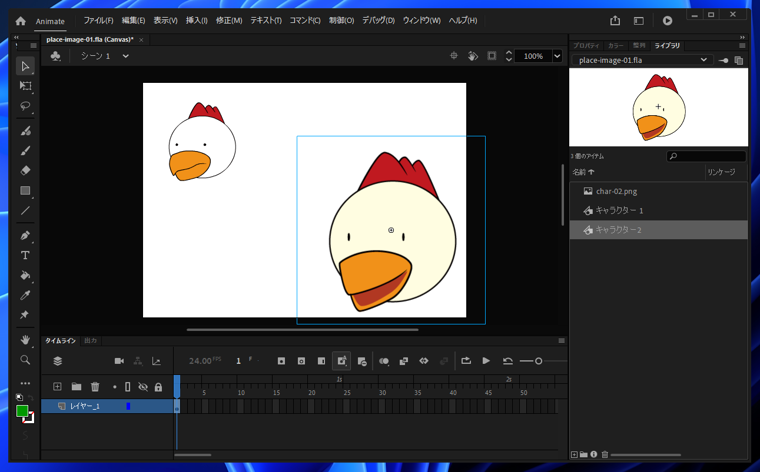Toggle lock all layers padlock
760x472 pixels.
(x=158, y=387)
